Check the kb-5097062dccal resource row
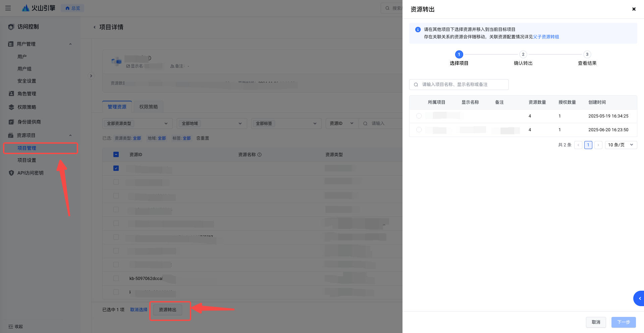Viewport: 644px width, 333px height. tap(116, 278)
